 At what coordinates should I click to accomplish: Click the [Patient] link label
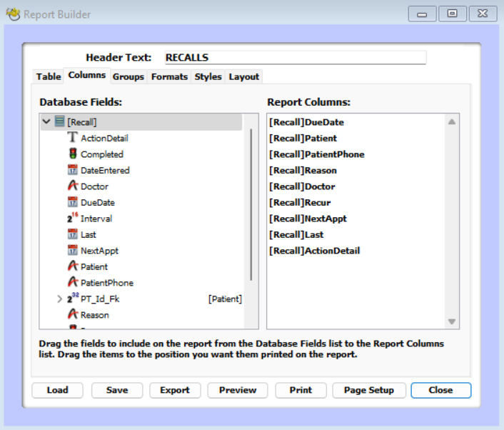pos(225,299)
